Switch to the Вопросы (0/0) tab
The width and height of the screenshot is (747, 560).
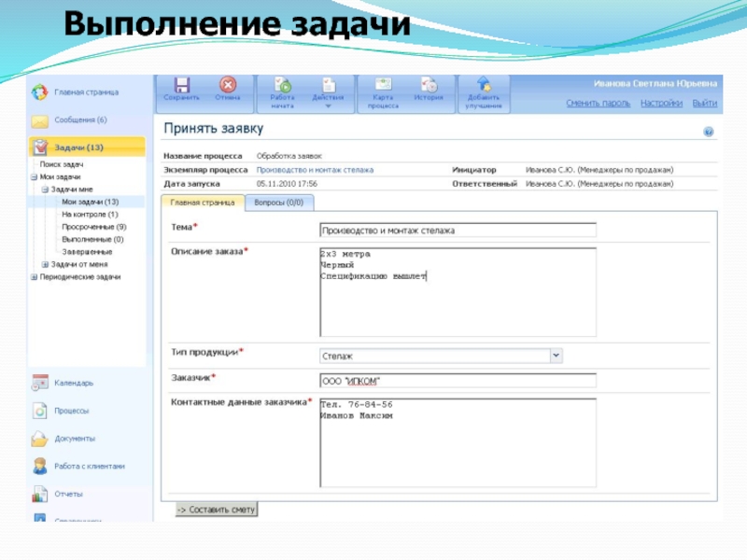pos(279,203)
